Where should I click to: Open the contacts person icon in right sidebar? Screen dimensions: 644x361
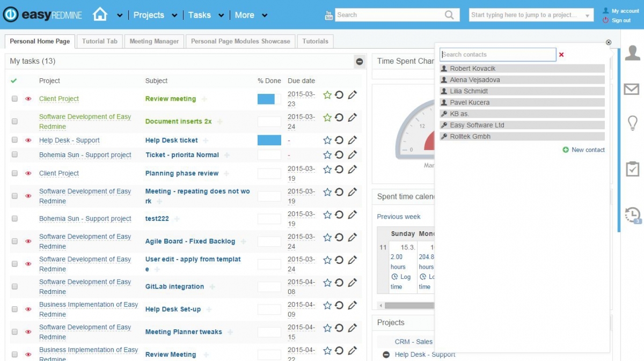point(633,53)
